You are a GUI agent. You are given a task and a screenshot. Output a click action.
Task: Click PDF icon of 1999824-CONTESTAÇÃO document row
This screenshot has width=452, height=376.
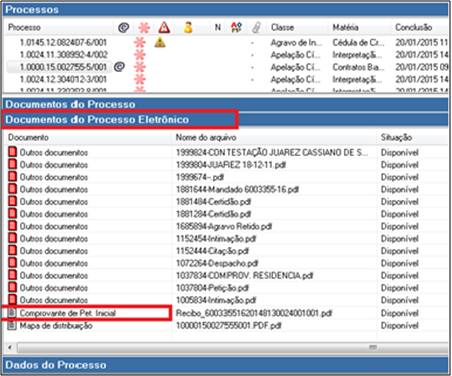click(x=12, y=152)
